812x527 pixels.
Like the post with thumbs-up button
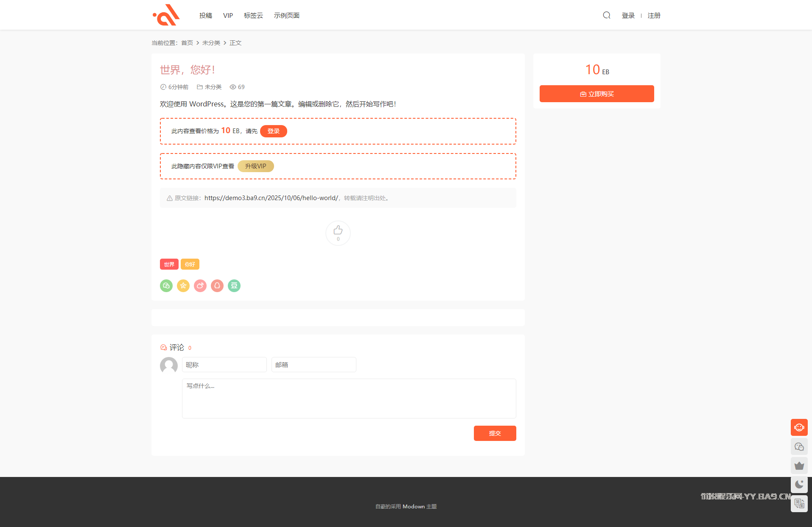(x=338, y=233)
